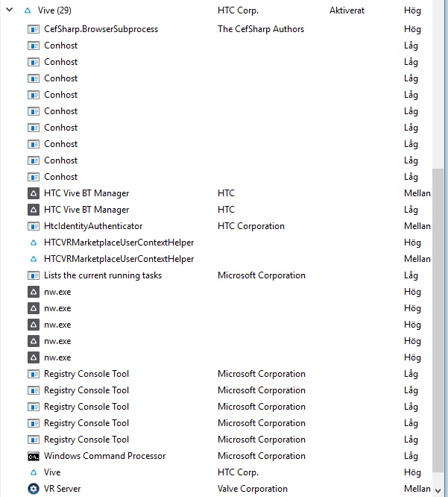This screenshot has width=448, height=497.
Task: Click the Hög-priority HTCVRMarketplaceUserContextHelper icon
Action: click(x=34, y=243)
